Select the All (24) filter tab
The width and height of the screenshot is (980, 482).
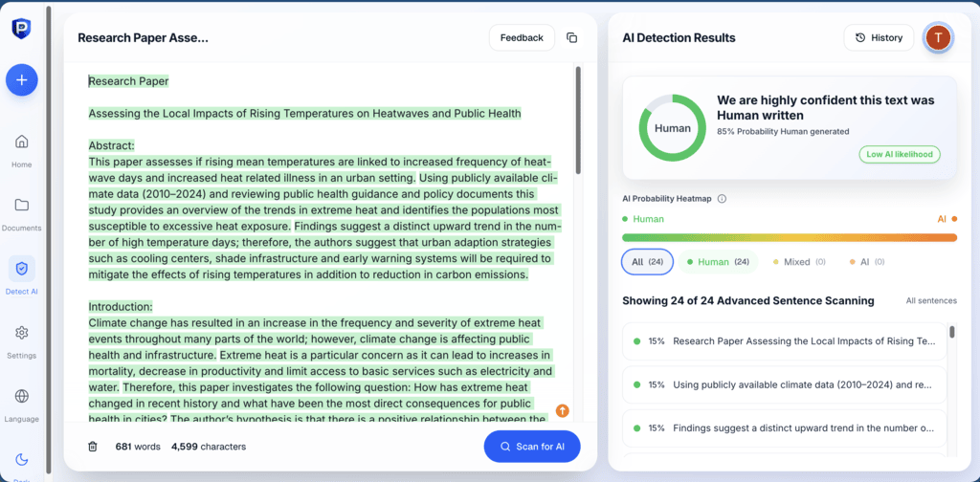point(647,262)
